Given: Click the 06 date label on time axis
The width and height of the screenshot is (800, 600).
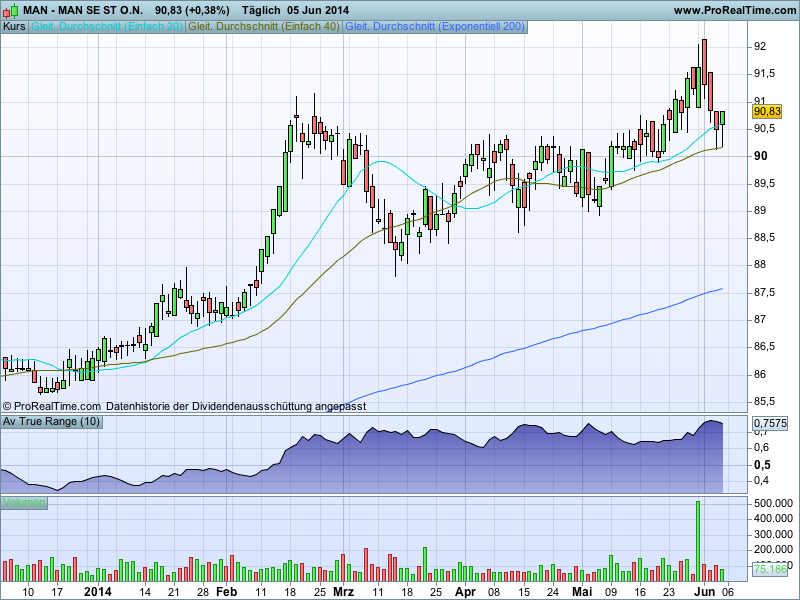Looking at the screenshot, I should (728, 592).
